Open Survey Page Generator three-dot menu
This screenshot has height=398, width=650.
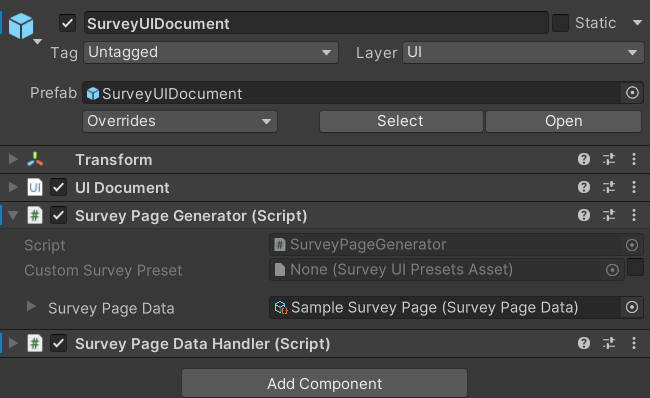tap(633, 215)
